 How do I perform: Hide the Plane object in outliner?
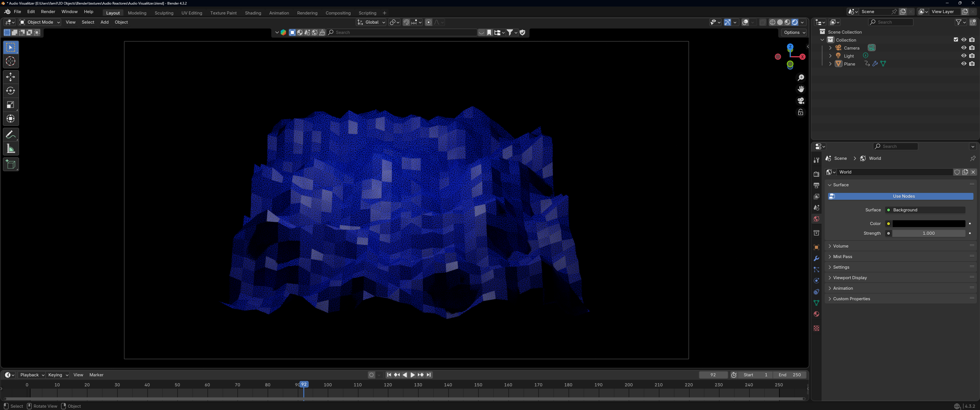pos(964,64)
